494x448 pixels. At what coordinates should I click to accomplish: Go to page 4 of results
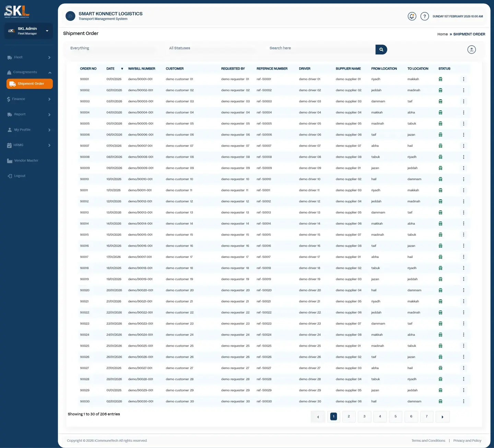point(380,416)
